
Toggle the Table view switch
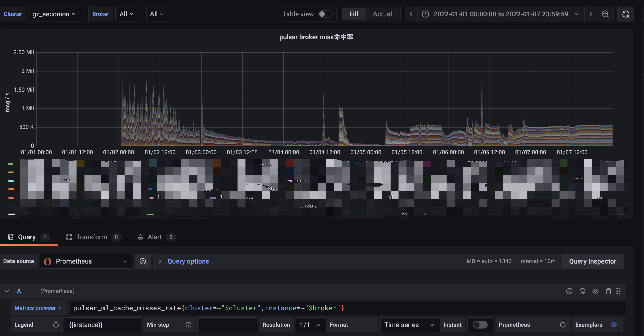click(x=325, y=14)
